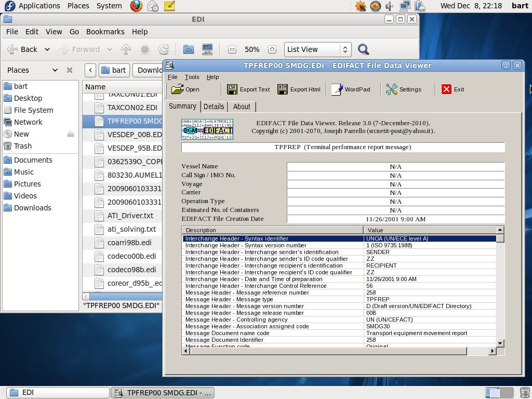The image size is (532, 399).
Task: Click the Home folder toolbar icon in EDI window
Action: (188, 49)
